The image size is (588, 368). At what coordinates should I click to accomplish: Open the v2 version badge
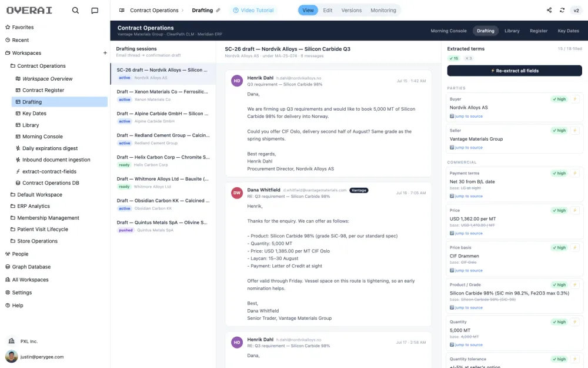[576, 10]
